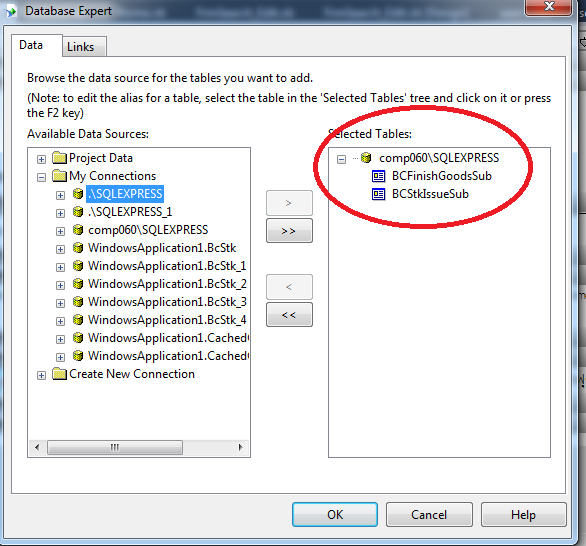Viewport: 586px width, 546px height.
Task: Click database icon of comp060\SQLEXPRESS in Selected Tables
Action: pos(366,158)
